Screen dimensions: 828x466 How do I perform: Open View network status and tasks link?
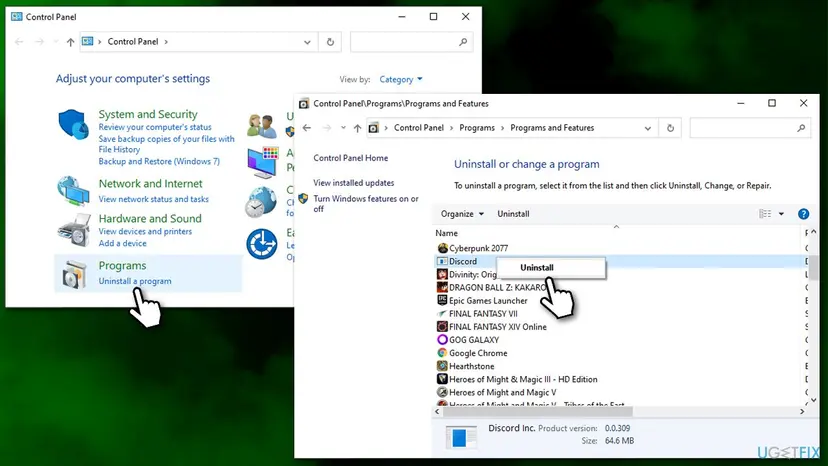click(x=153, y=199)
